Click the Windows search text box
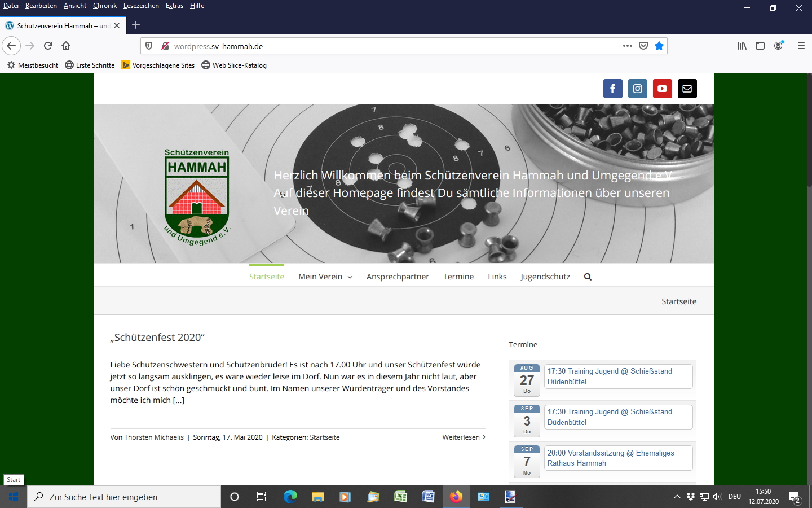The image size is (812, 508). click(x=124, y=497)
